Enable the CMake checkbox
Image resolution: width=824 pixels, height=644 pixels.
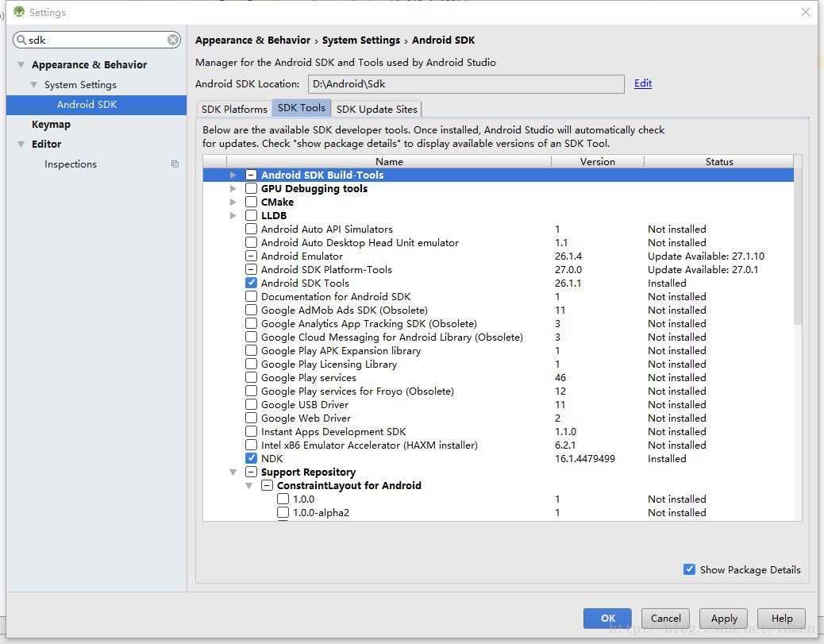point(251,202)
